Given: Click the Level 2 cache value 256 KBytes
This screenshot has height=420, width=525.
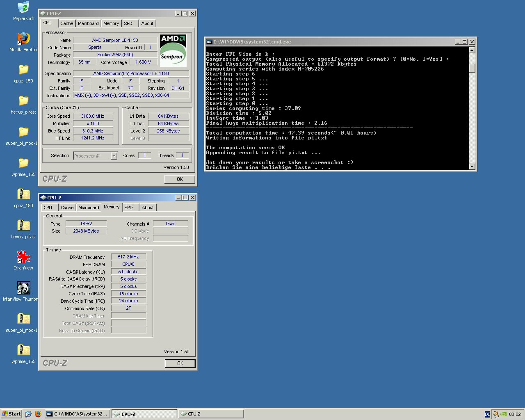Looking at the screenshot, I should [169, 131].
